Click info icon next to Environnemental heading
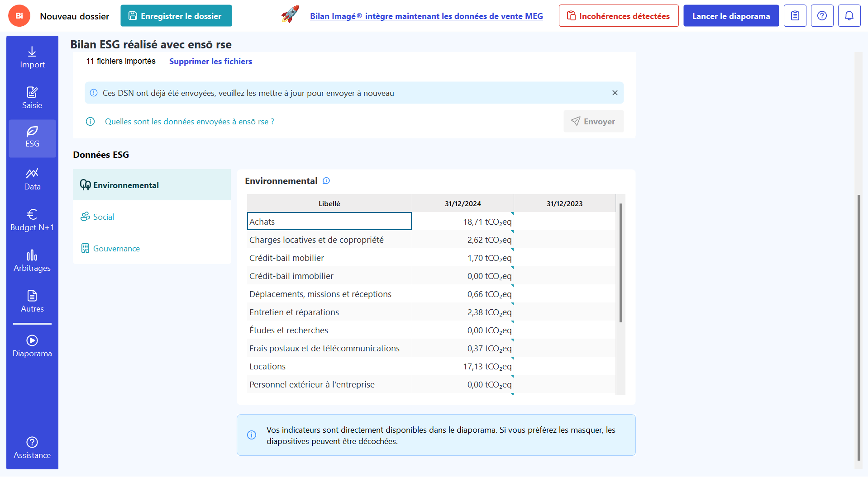 pos(326,181)
